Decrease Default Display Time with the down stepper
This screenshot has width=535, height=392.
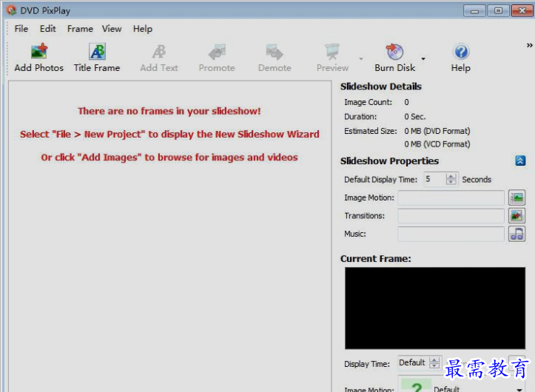(451, 182)
